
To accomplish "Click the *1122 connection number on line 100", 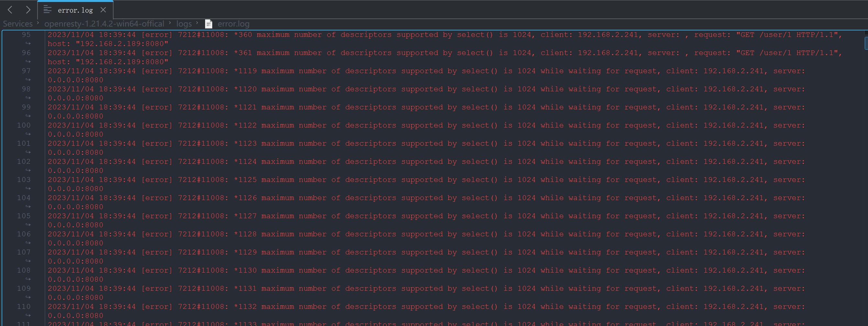I will point(245,125).
